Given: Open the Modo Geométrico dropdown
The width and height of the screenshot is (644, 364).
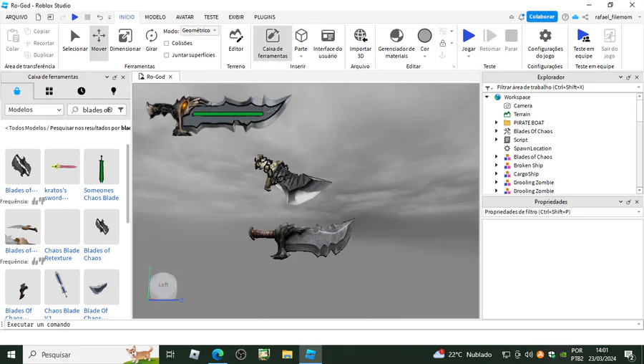Looking at the screenshot, I should (x=200, y=30).
